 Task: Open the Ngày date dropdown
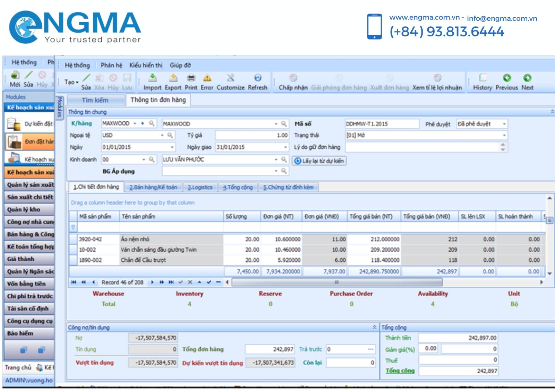click(172, 147)
